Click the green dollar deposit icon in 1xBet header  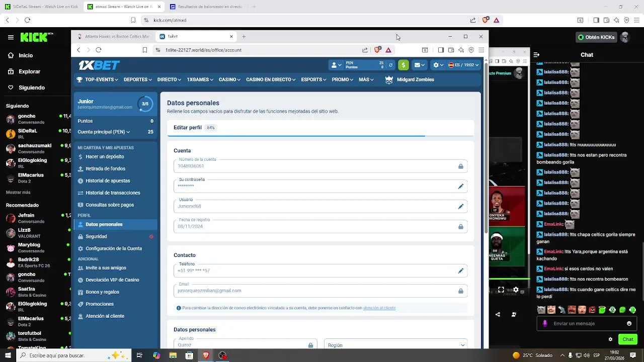click(403, 65)
